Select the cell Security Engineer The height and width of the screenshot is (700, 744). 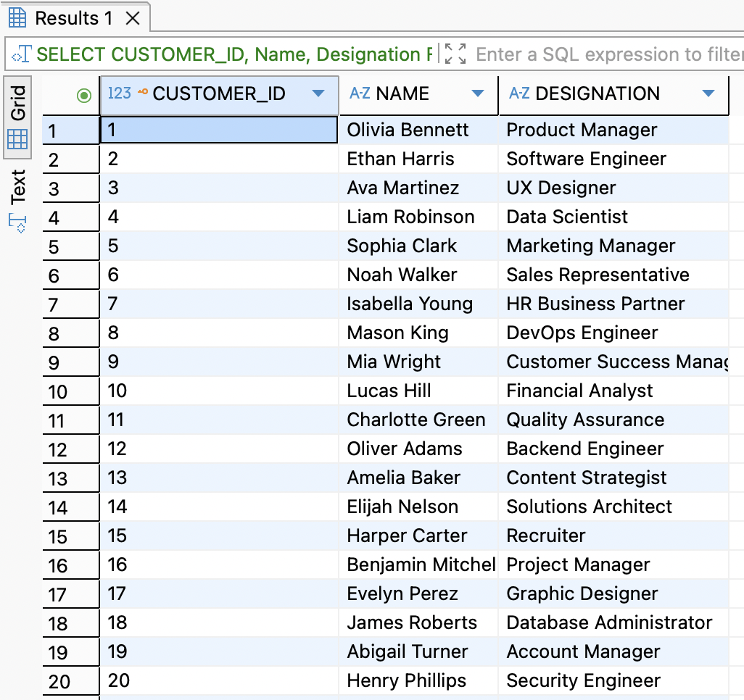click(613, 680)
